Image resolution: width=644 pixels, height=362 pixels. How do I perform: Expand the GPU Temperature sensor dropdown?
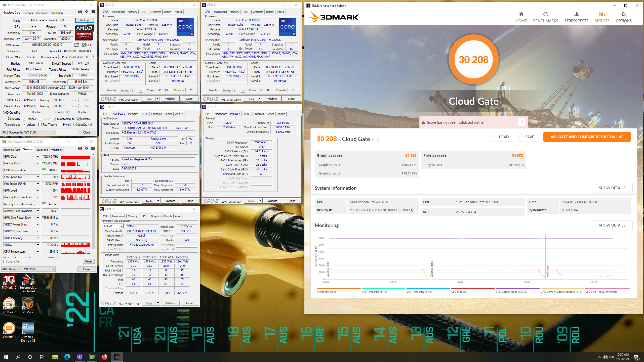pyautogui.click(x=38, y=170)
